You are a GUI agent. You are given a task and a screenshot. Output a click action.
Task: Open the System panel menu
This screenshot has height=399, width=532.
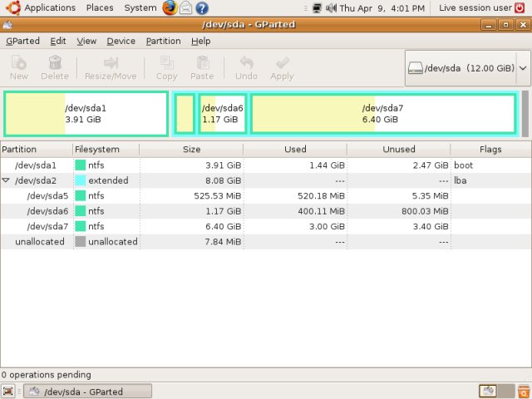(140, 7)
